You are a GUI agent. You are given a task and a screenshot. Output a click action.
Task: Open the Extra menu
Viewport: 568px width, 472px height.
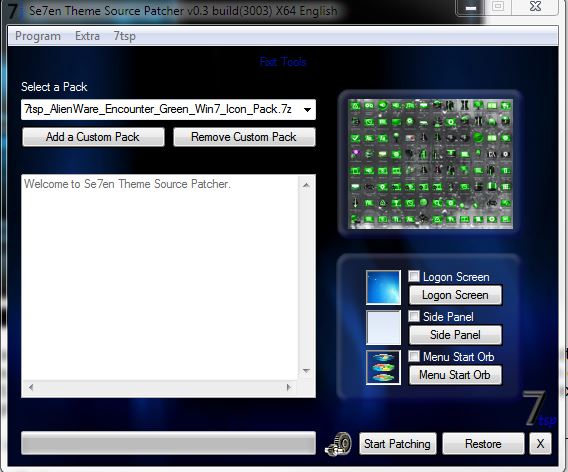pos(87,36)
